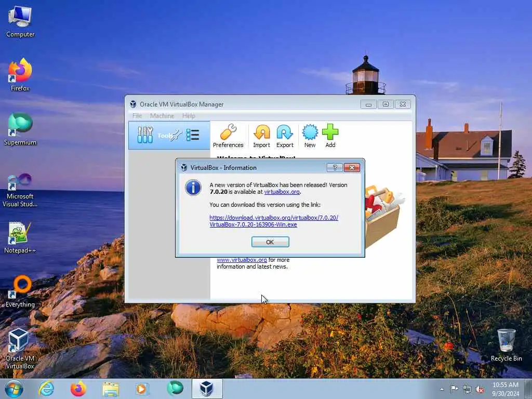Maximize the VirtualBox Manager window
This screenshot has width=532, height=399.
386,104
